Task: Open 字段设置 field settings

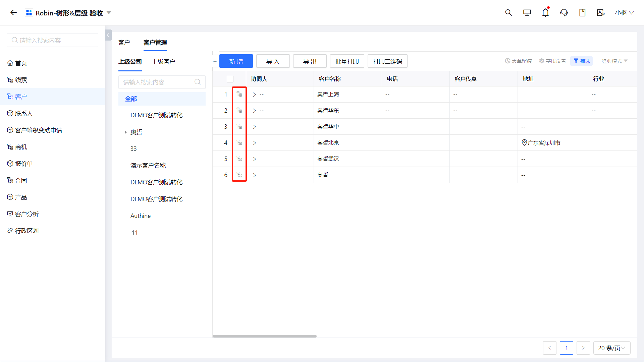Action: pyautogui.click(x=552, y=61)
